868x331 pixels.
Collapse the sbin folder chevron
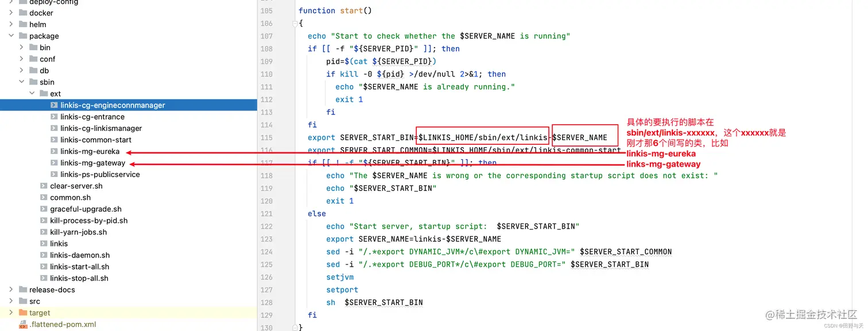tap(22, 82)
